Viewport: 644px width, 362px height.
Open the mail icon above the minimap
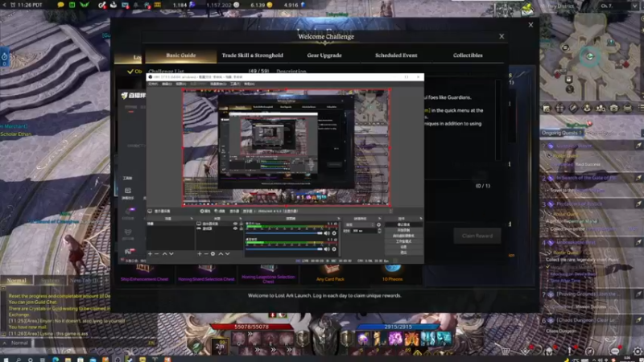pyautogui.click(x=527, y=10)
